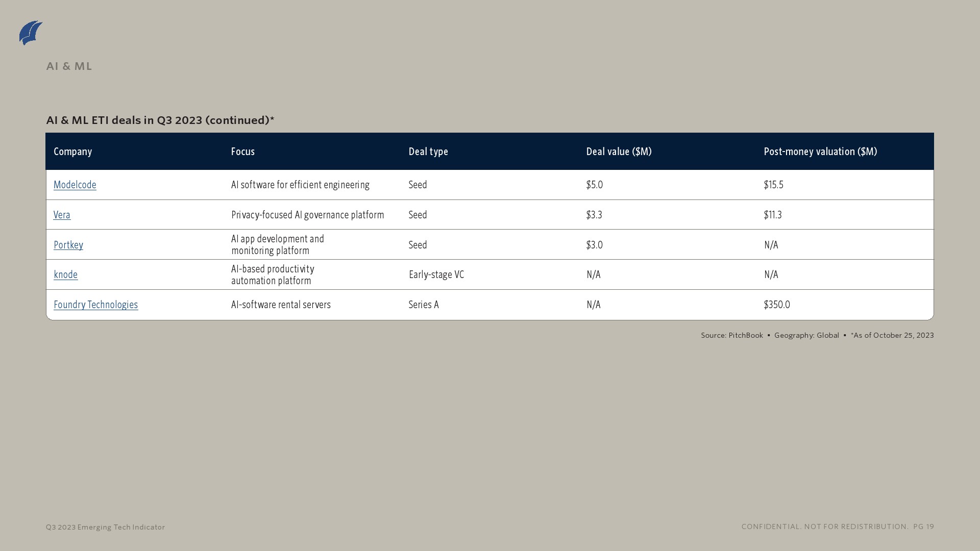This screenshot has width=980, height=551.
Task: Select the Focus column header
Action: pos(243,152)
